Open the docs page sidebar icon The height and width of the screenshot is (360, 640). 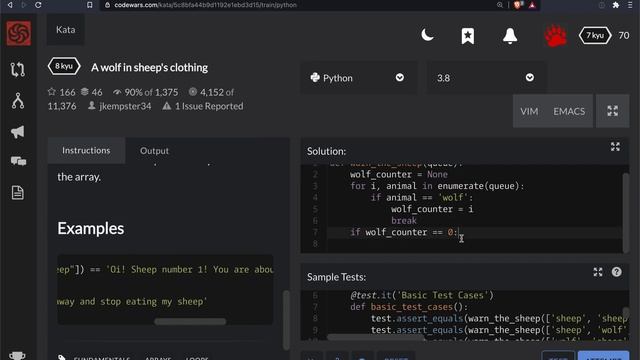click(18, 193)
